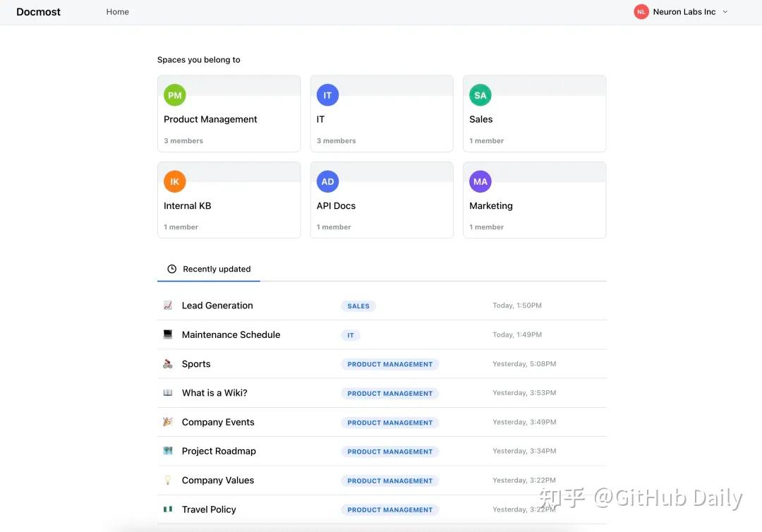The height and width of the screenshot is (532, 762).
Task: Click the MA avatar on Marketing card
Action: pos(480,182)
